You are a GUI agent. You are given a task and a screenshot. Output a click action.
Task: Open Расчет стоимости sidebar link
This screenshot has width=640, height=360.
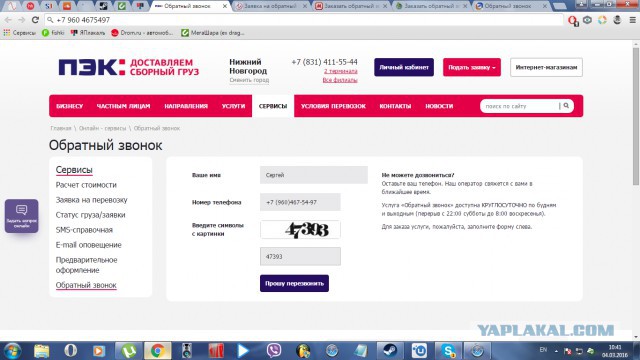tap(86, 185)
